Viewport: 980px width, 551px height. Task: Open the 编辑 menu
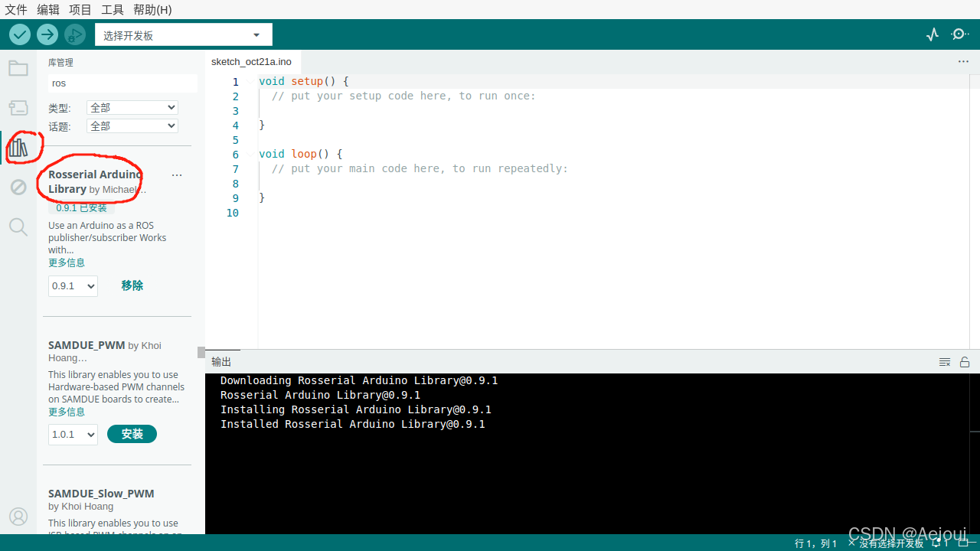click(x=48, y=10)
